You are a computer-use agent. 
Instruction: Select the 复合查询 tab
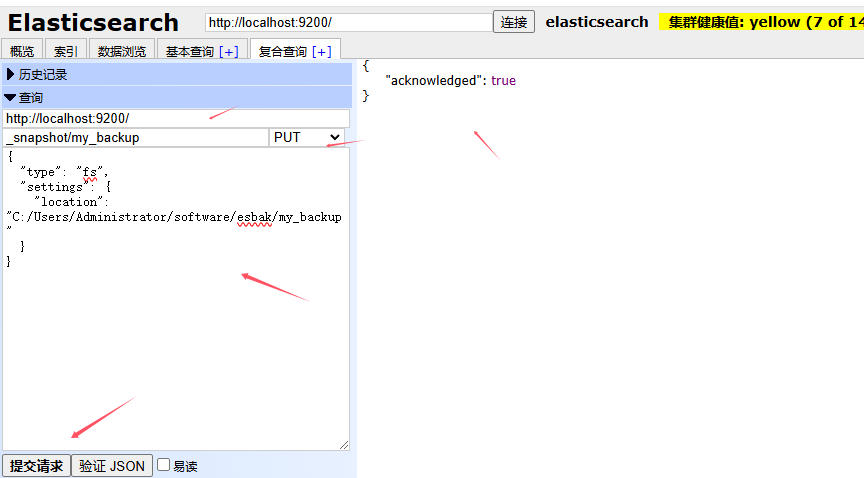point(283,51)
